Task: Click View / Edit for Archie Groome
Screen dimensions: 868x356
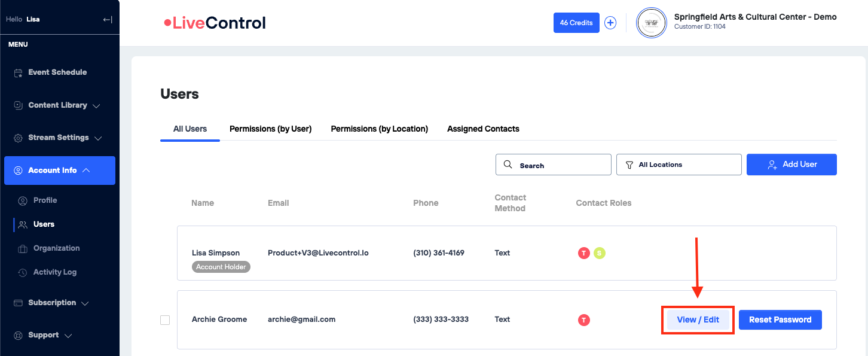Action: point(698,320)
